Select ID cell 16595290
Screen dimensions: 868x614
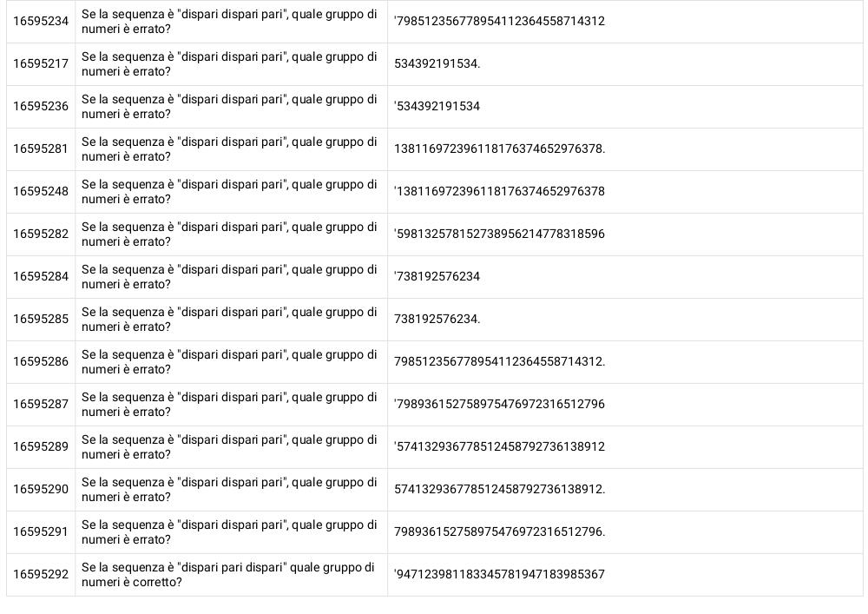(x=41, y=490)
